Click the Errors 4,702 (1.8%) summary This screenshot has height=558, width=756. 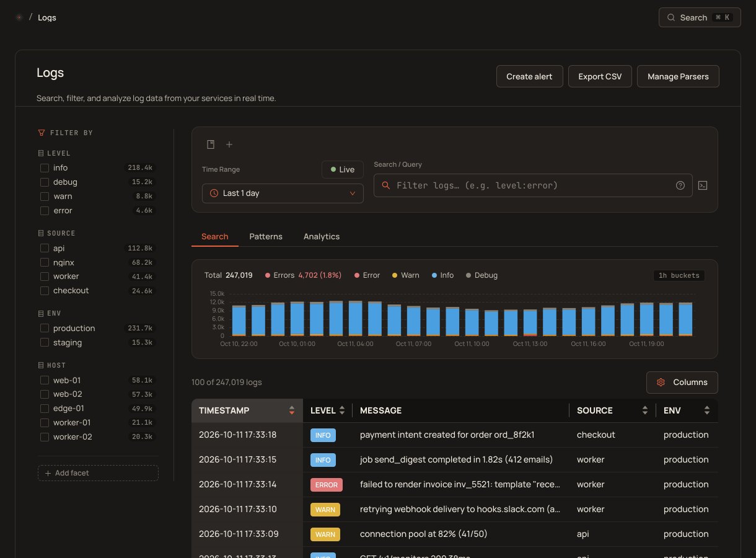tap(303, 275)
